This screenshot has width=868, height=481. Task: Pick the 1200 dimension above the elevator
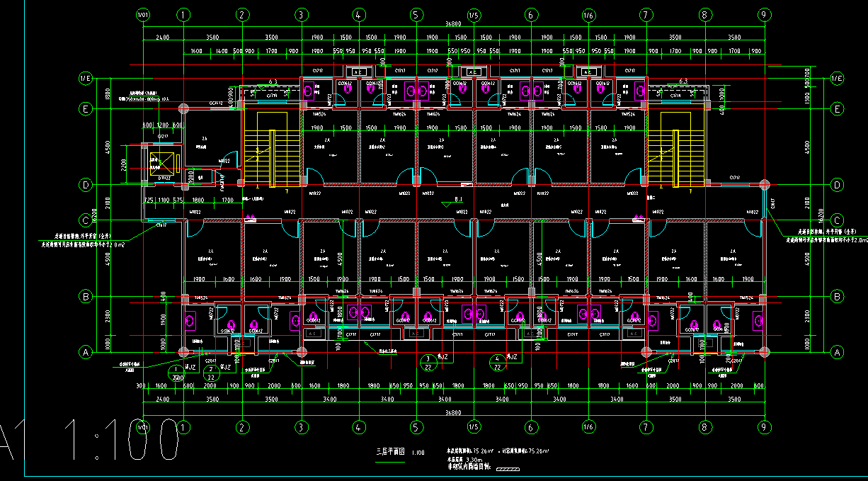point(163,125)
